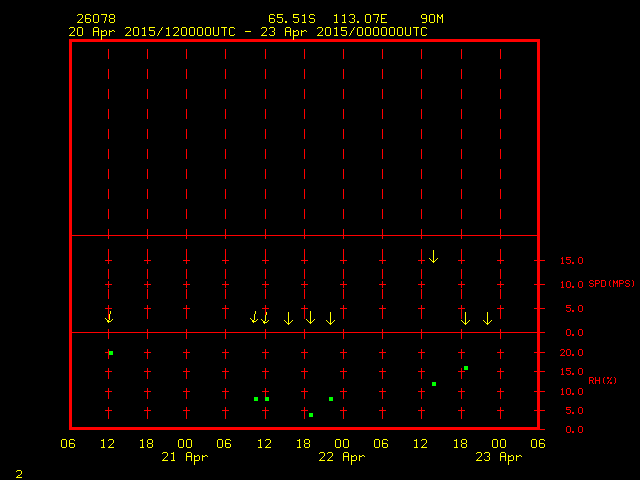The width and height of the screenshot is (640, 480).
Task: Click white wind arrow at 12 UTC 20 Apr
Action: click(109, 317)
